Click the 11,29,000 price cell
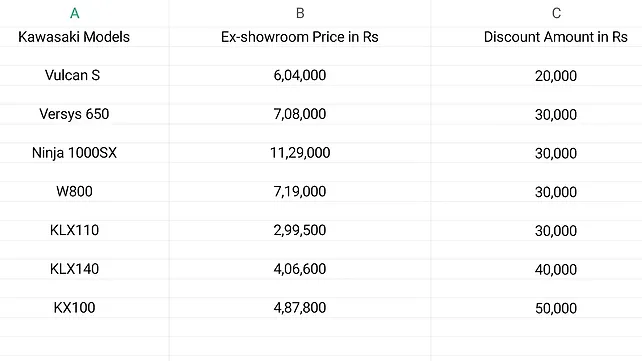 coord(300,153)
